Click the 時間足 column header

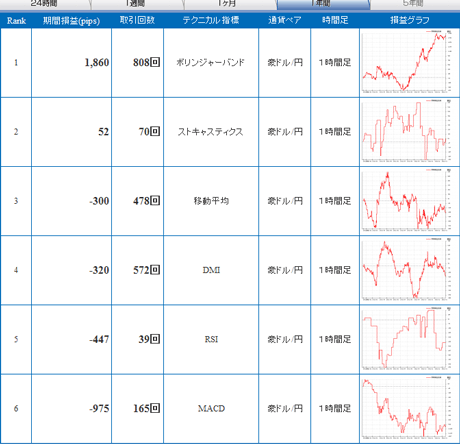pyautogui.click(x=335, y=20)
